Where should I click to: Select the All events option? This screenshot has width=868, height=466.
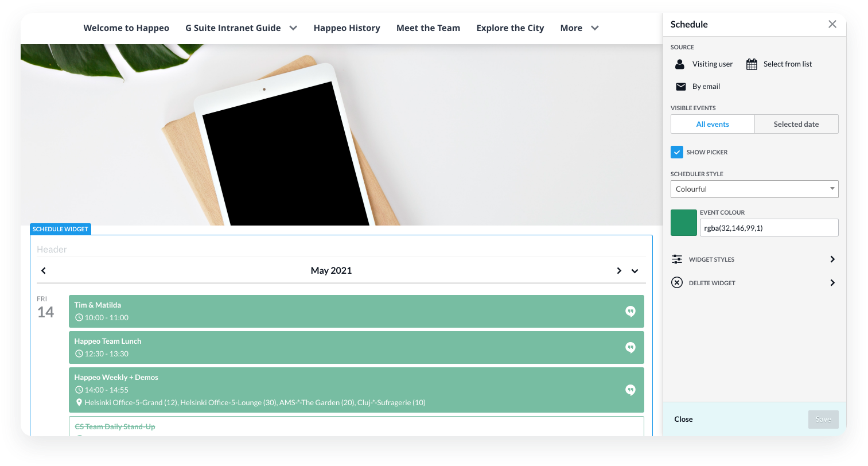(x=713, y=124)
